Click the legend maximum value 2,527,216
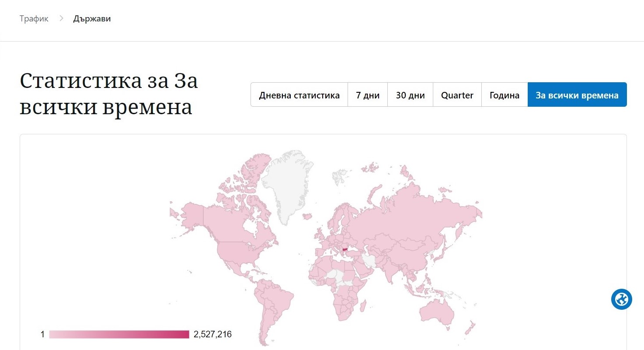 coord(212,335)
